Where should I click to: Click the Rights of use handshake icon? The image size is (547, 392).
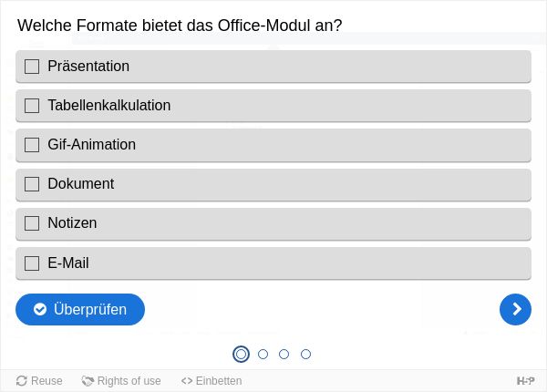coord(88,381)
